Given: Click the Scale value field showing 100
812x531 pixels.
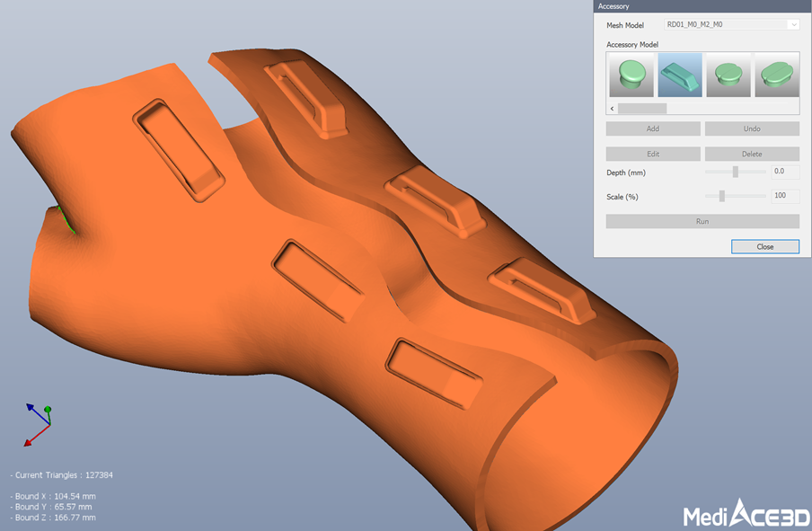Looking at the screenshot, I should click(x=785, y=196).
